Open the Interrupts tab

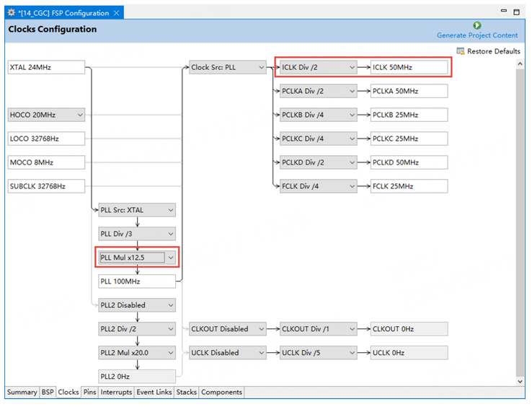[x=116, y=392]
